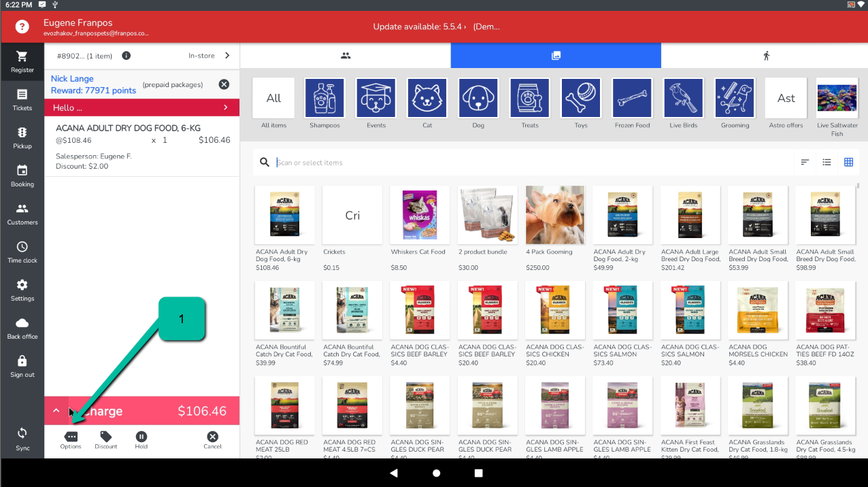Select the Grooming category
The image size is (868, 487).
(x=735, y=103)
